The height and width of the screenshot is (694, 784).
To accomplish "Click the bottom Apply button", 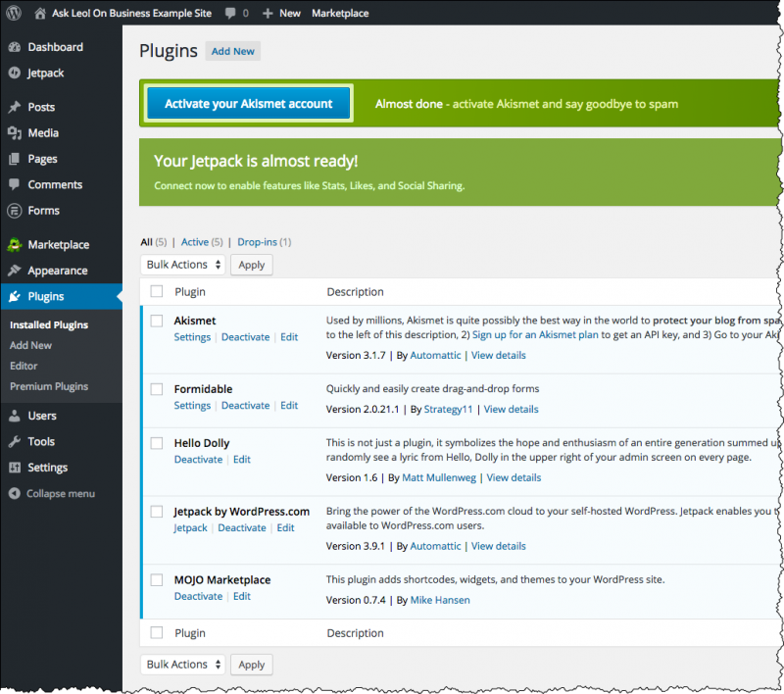I will [x=252, y=665].
